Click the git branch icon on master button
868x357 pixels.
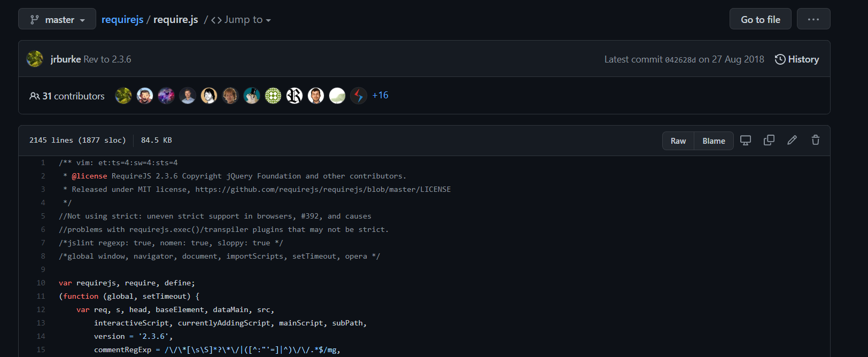(34, 20)
